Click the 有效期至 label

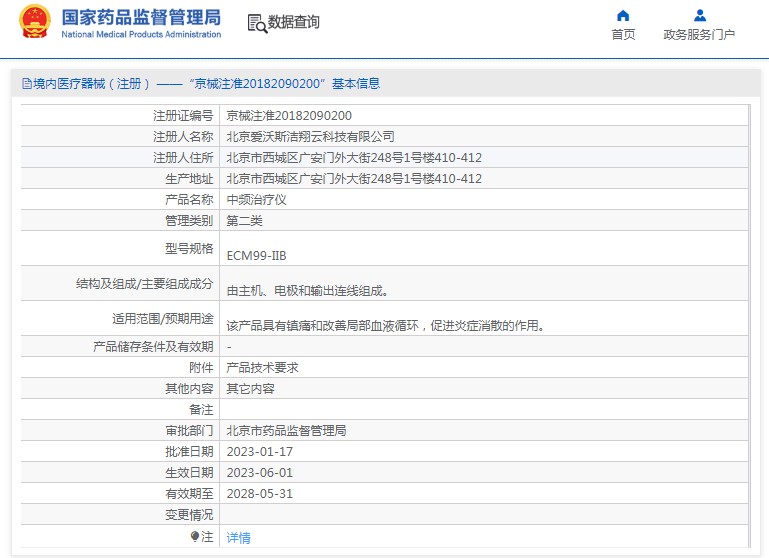(189, 494)
